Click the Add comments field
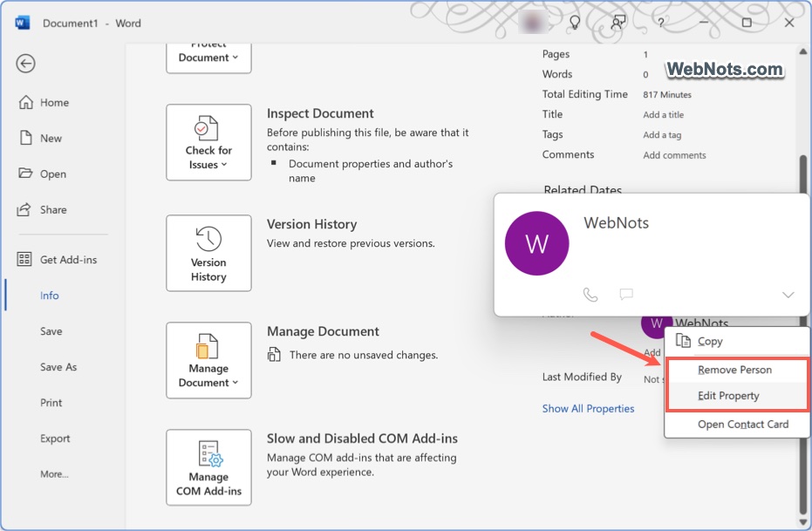This screenshot has width=812, height=531. pos(674,155)
